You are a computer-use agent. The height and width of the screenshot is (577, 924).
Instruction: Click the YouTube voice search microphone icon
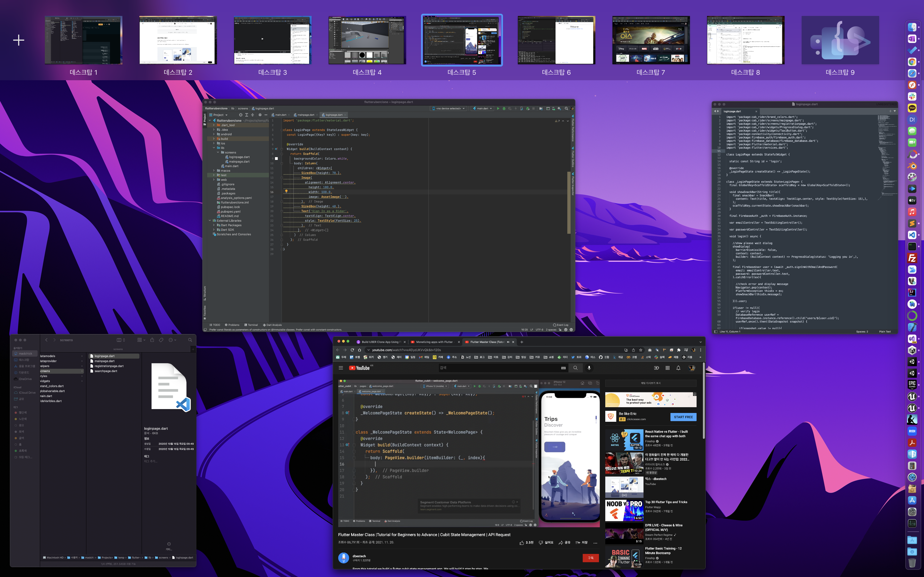pyautogui.click(x=589, y=368)
